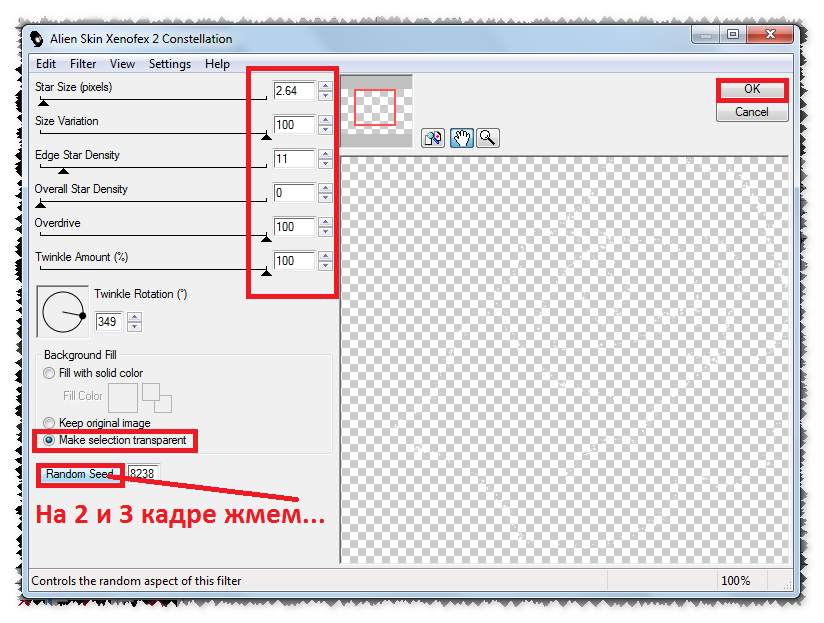
Task: Click the Random Seed button
Action: tap(80, 474)
